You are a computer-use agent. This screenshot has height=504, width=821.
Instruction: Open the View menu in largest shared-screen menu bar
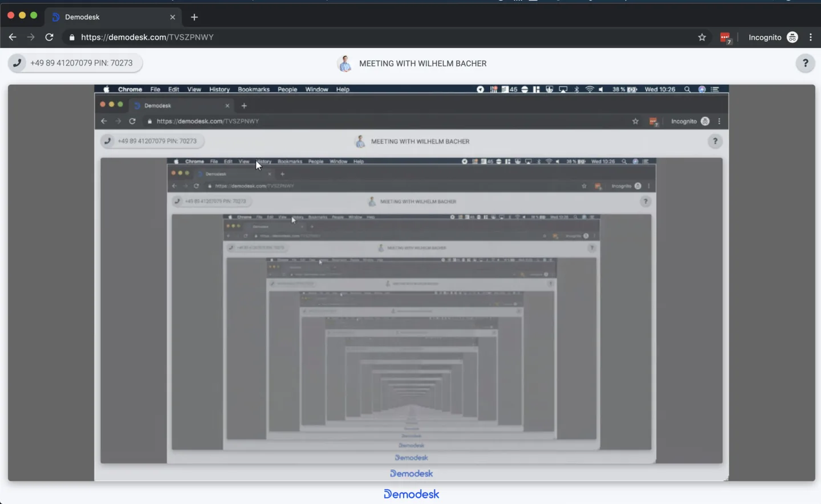coord(194,90)
